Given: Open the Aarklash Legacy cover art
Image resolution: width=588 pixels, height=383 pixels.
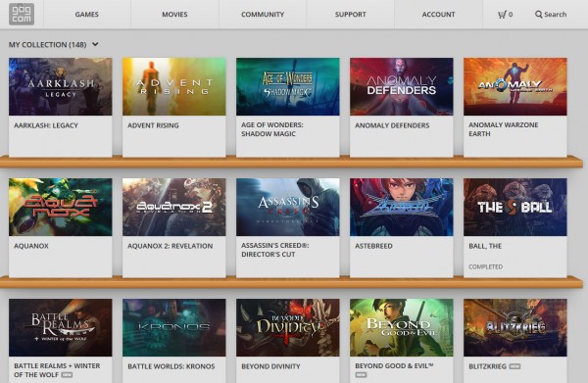Looking at the screenshot, I should [x=61, y=86].
